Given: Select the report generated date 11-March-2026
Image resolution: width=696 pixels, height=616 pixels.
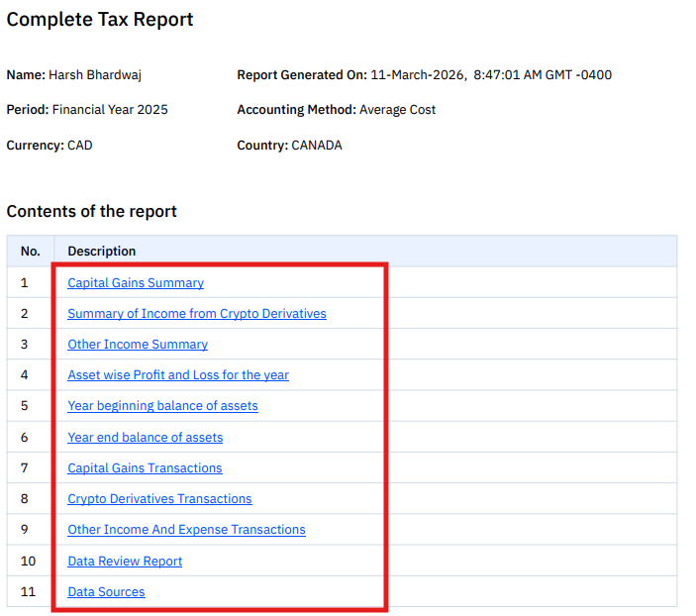Looking at the screenshot, I should click(x=417, y=75).
